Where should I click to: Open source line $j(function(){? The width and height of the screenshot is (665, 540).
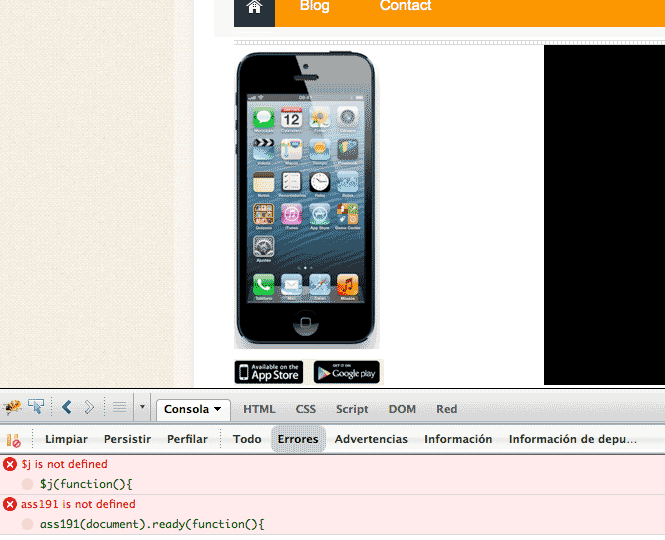(x=86, y=484)
